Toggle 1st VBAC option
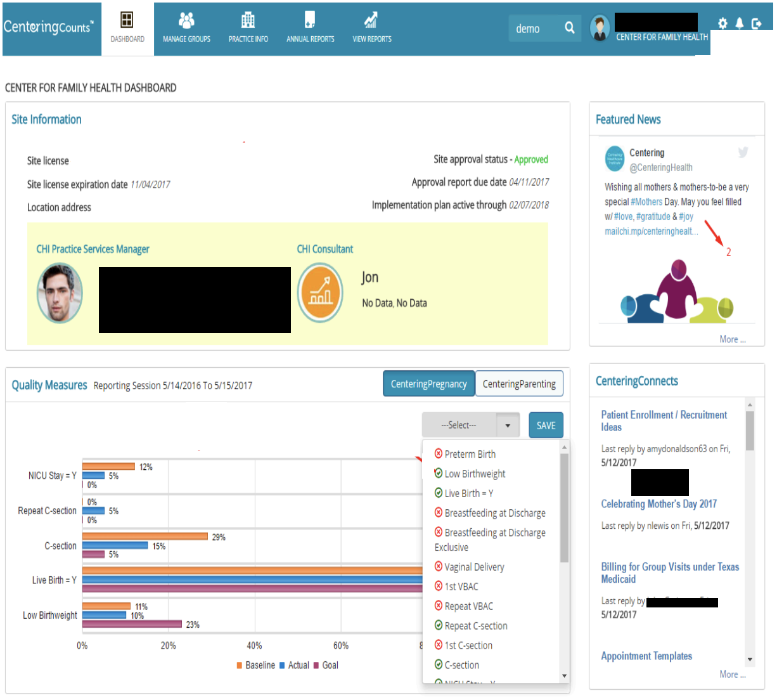Image resolution: width=777 pixels, height=700 pixels. click(456, 587)
